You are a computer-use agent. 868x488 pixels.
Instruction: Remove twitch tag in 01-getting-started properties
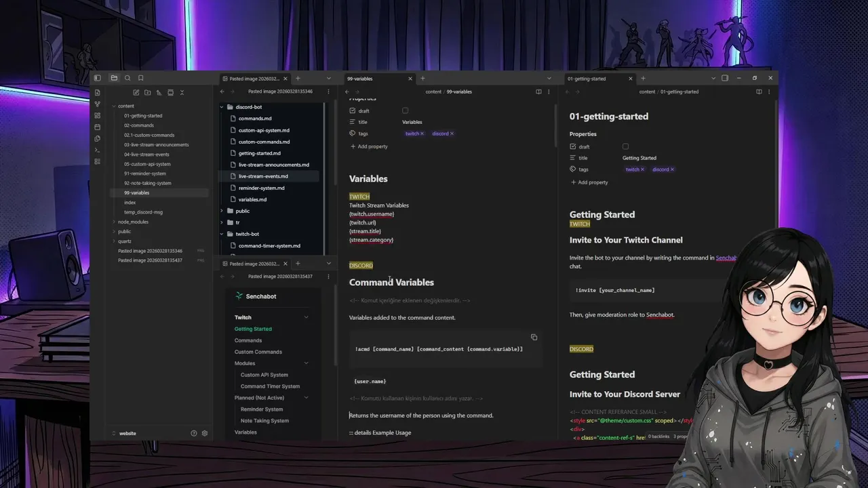(x=642, y=169)
